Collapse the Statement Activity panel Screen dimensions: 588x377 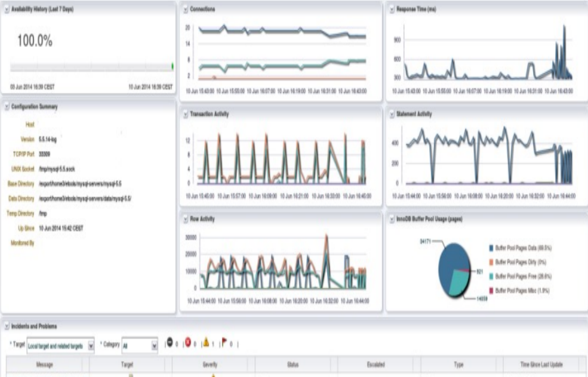point(392,114)
